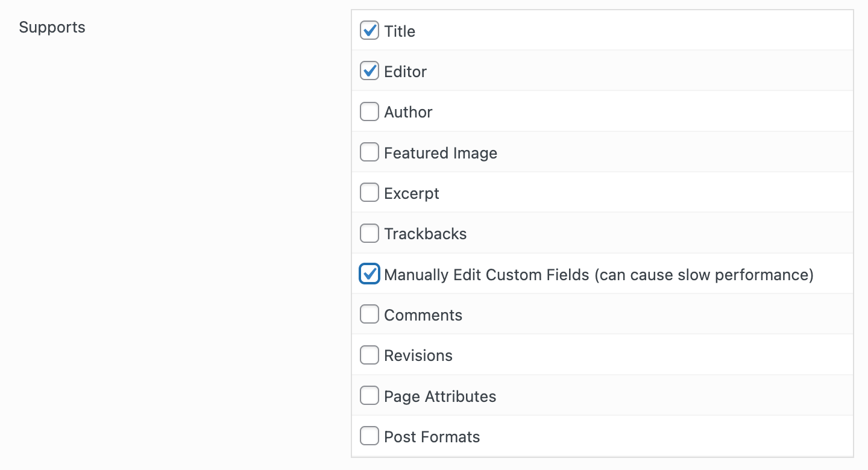Click the "Excerpt" label text
Image resolution: width=868 pixels, height=470 pixels.
[412, 193]
